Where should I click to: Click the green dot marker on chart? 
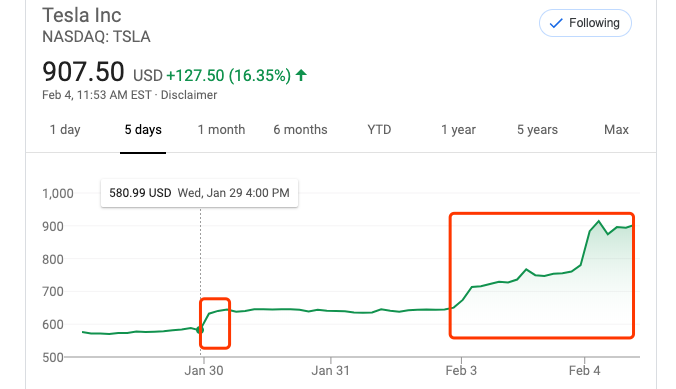click(x=200, y=330)
